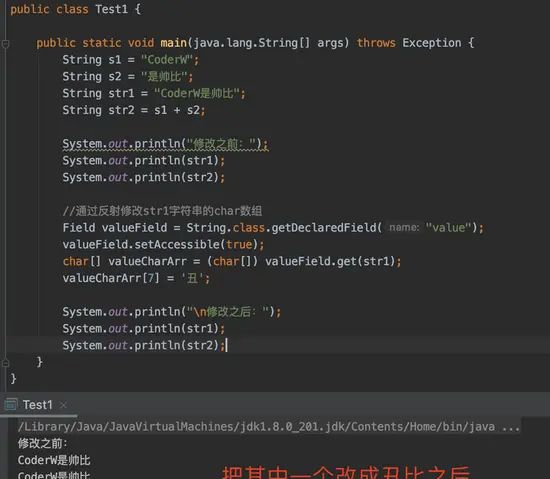Click the class closing brace on last code line
This screenshot has height=479, width=550.
click(x=13, y=379)
